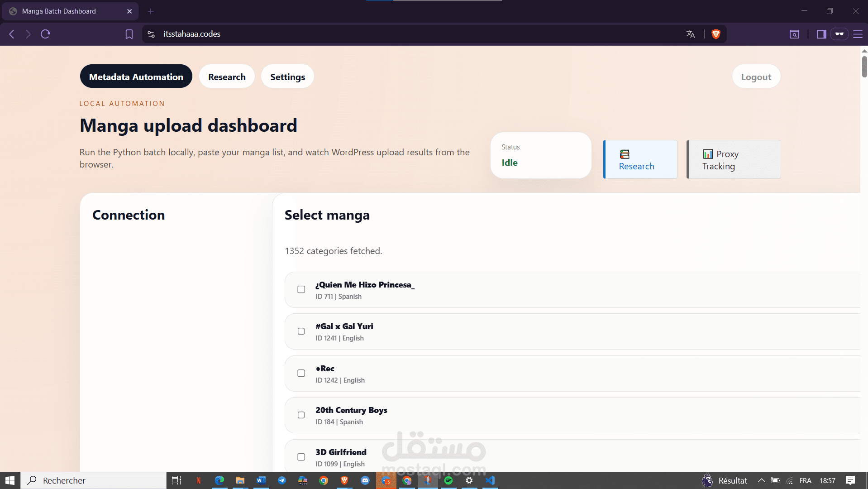Show hidden system tray icons
Viewport: 868px width, 489px height.
[x=762, y=480]
